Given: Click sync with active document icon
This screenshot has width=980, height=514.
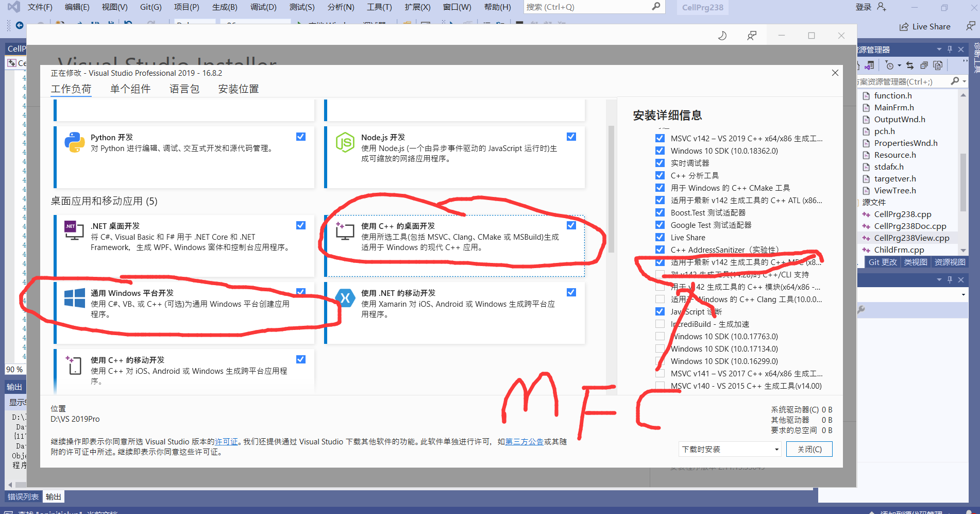Looking at the screenshot, I should 910,65.
